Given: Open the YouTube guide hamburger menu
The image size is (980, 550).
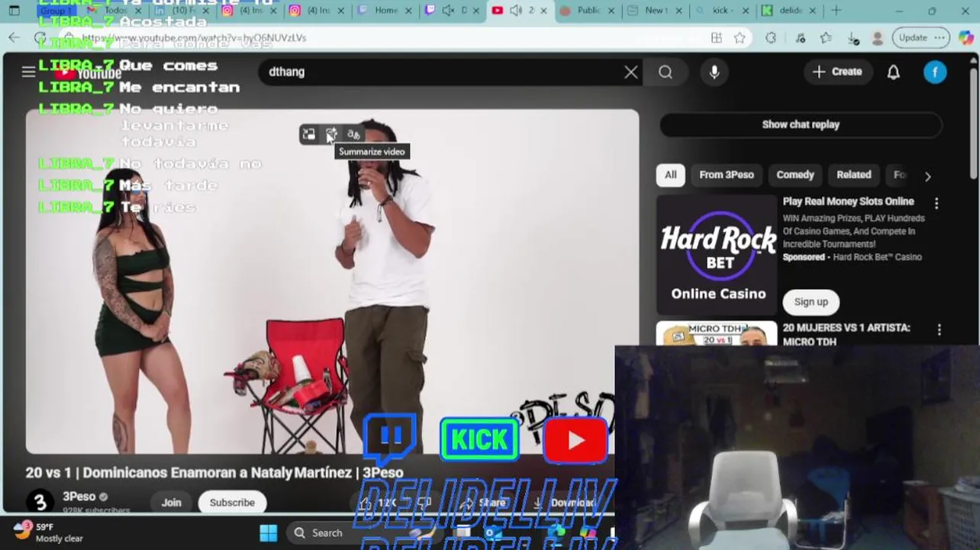Looking at the screenshot, I should (28, 72).
